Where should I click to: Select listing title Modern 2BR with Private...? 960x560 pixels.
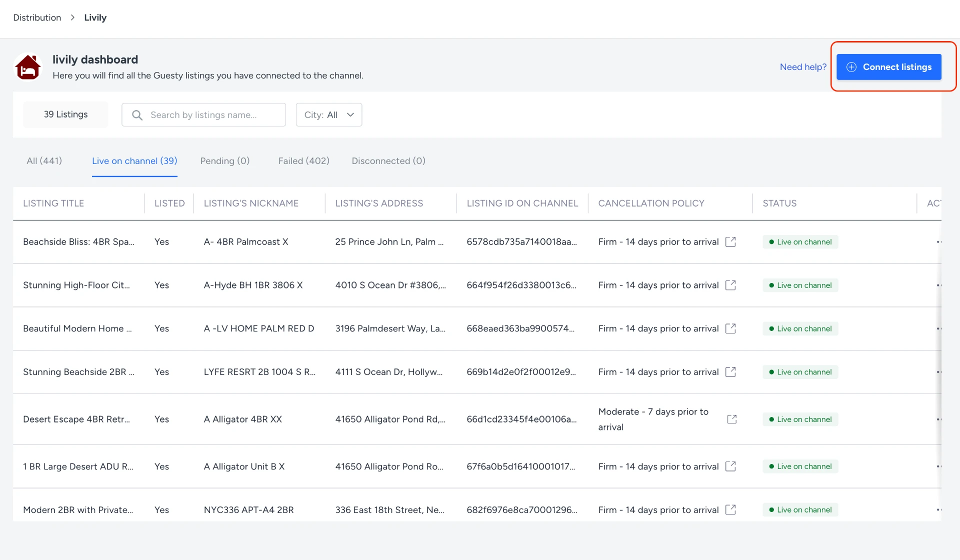coord(78,510)
